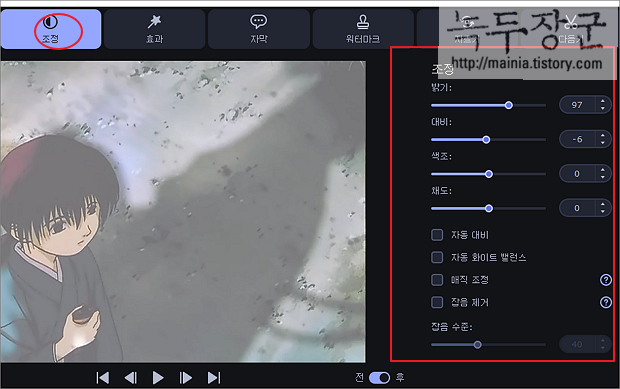Click the 색조 hue value field

[x=577, y=174]
